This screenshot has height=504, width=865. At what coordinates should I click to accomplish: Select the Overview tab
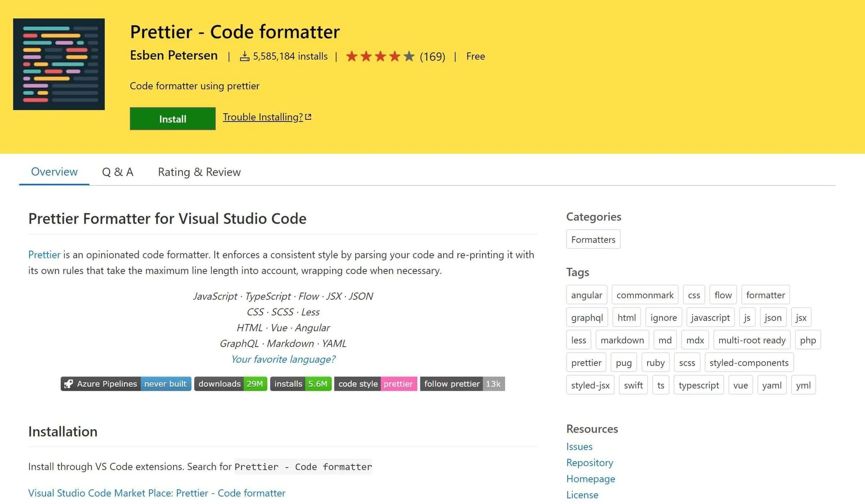(54, 172)
